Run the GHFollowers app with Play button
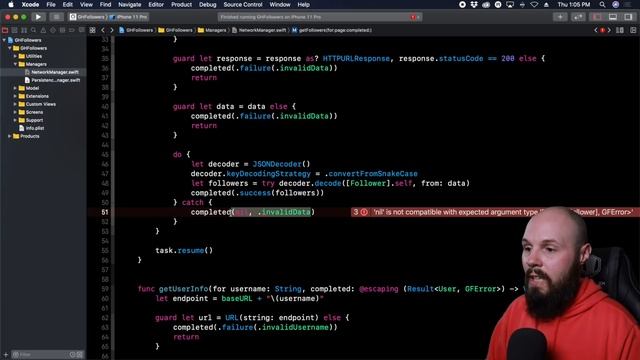Image resolution: width=640 pixels, height=360 pixels. click(38, 17)
